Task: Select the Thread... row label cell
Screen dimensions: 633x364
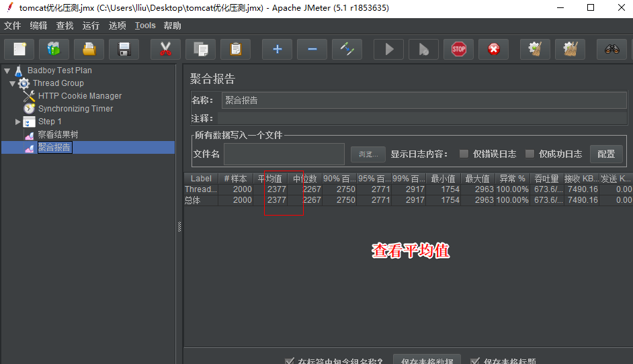Action: coord(201,189)
